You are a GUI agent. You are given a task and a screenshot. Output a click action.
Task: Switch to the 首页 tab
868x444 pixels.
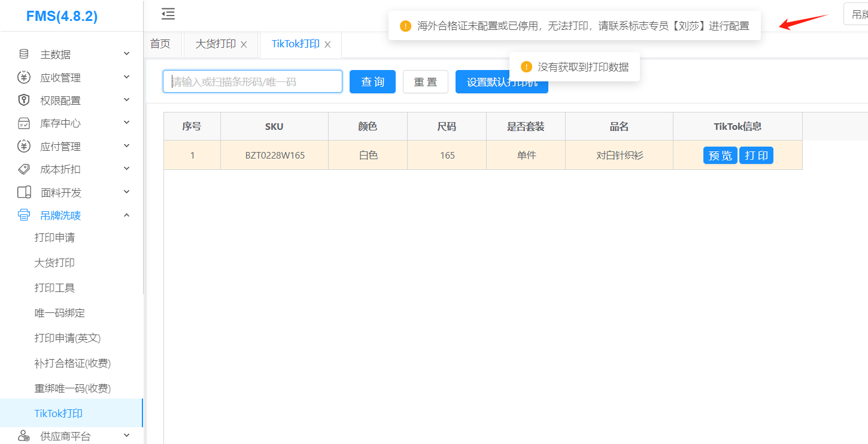[x=160, y=44]
